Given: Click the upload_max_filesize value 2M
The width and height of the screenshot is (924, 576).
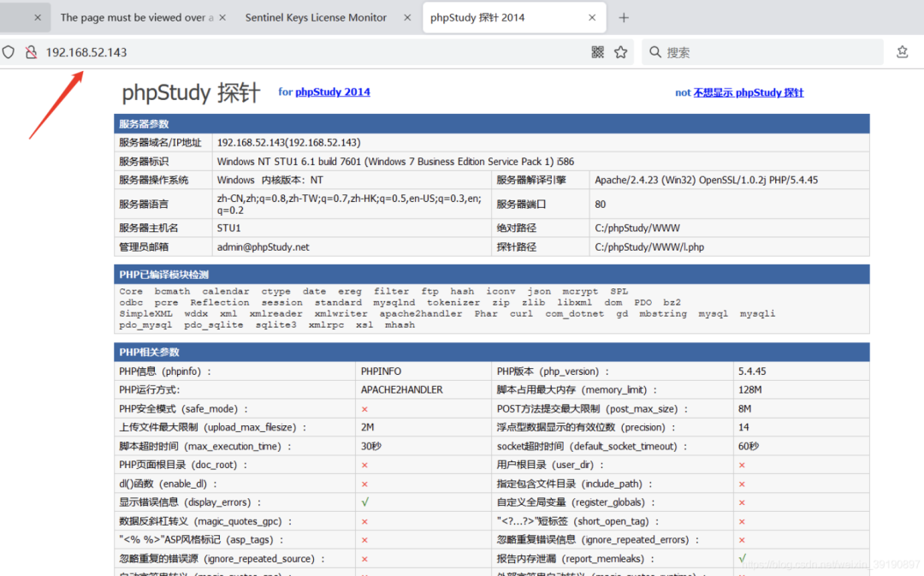Looking at the screenshot, I should (367, 427).
